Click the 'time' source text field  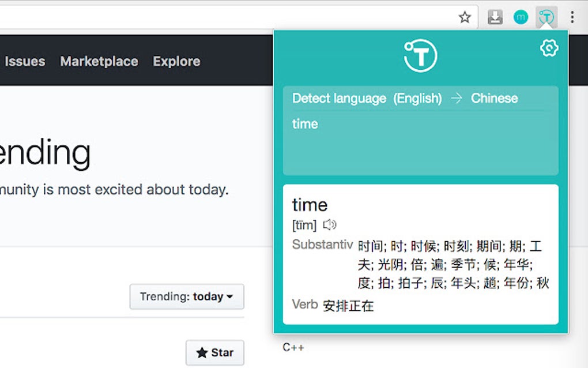pos(304,124)
